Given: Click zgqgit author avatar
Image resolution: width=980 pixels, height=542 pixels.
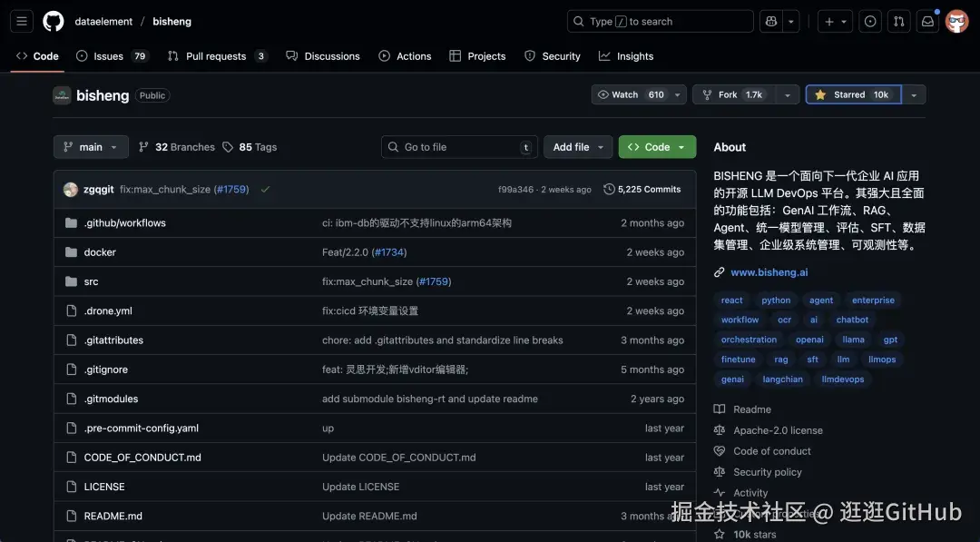Looking at the screenshot, I should [71, 190].
